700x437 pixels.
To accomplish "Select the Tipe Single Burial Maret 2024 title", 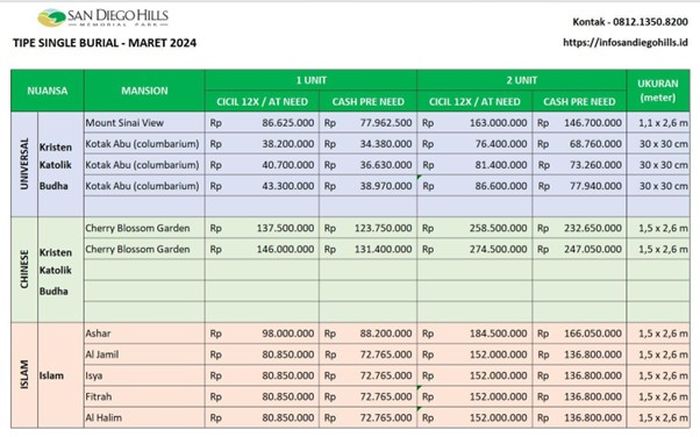I will 104,43.
